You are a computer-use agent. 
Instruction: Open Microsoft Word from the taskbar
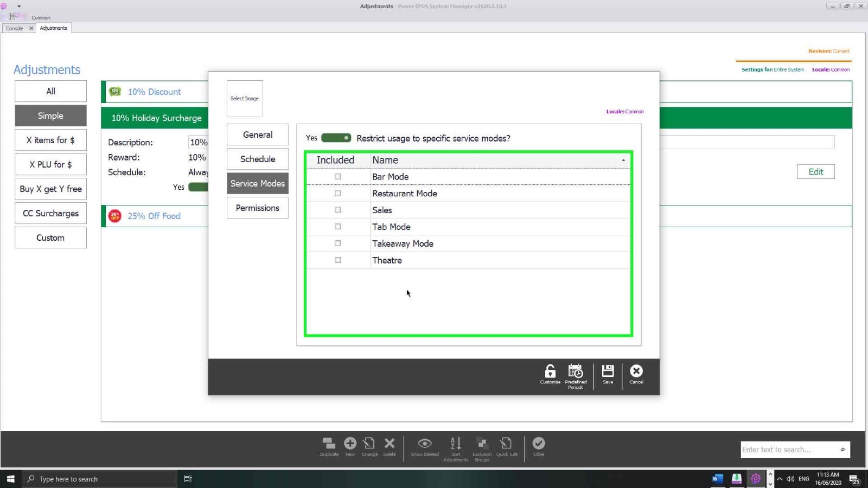coord(717,479)
